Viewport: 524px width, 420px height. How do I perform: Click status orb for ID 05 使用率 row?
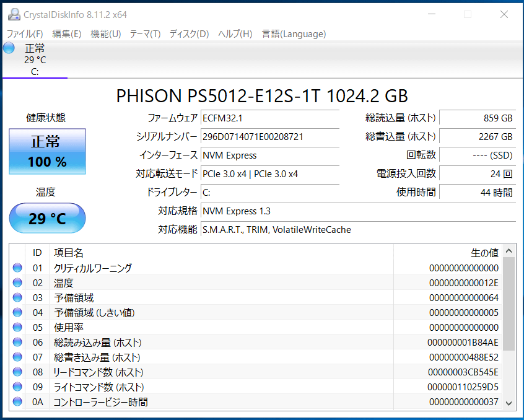tap(17, 327)
